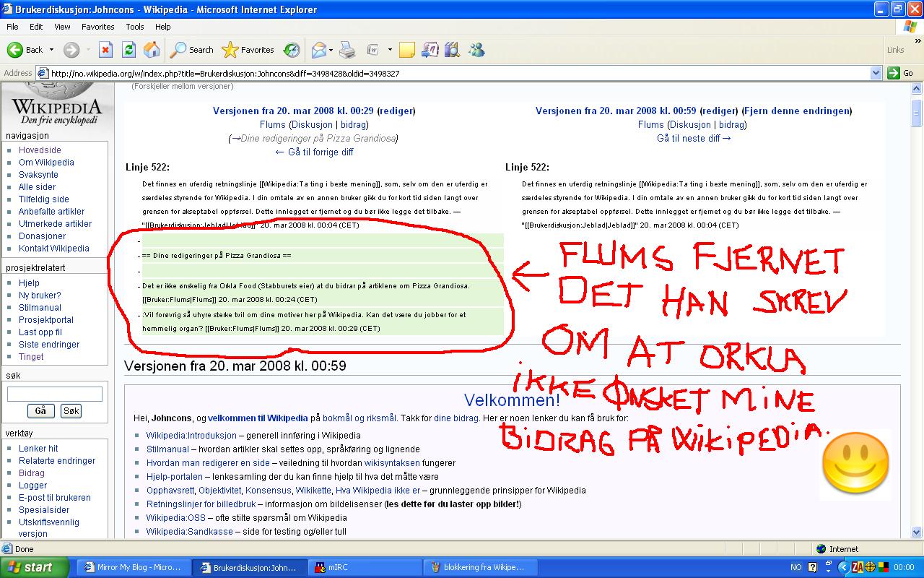
Task: Click the colored squares tray icon
Action: (883, 567)
